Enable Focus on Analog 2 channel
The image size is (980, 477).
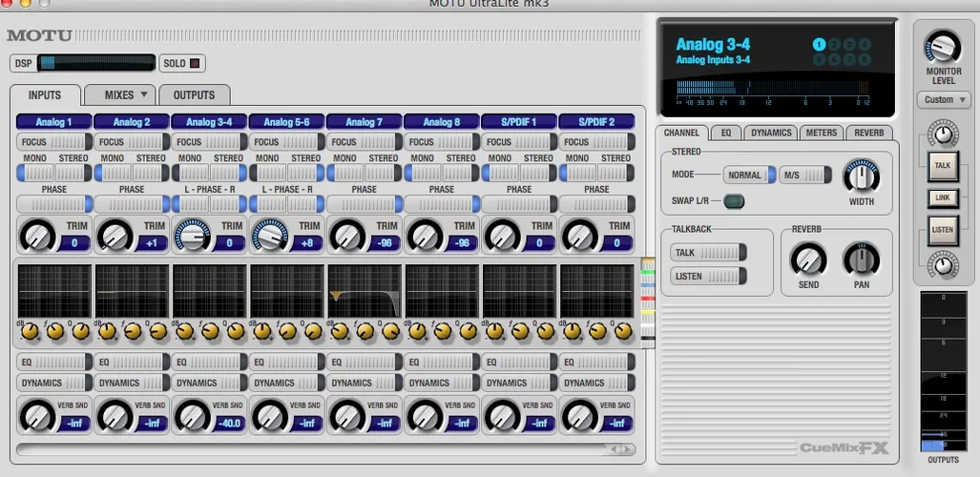coord(132,142)
